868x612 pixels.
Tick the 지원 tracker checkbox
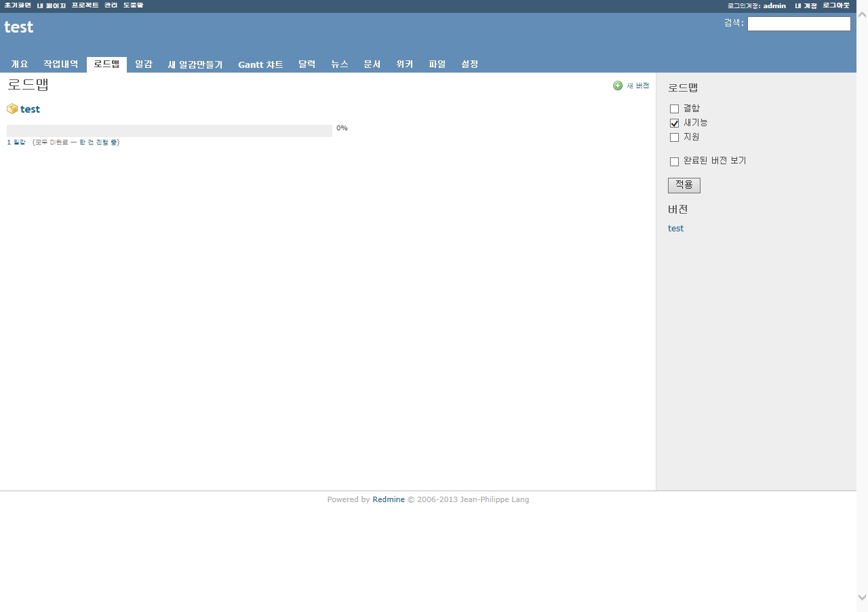tap(674, 137)
